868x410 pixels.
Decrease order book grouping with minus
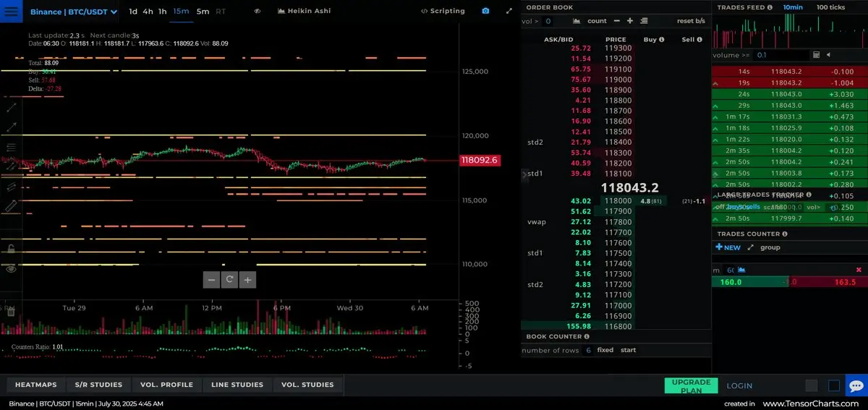click(x=617, y=21)
